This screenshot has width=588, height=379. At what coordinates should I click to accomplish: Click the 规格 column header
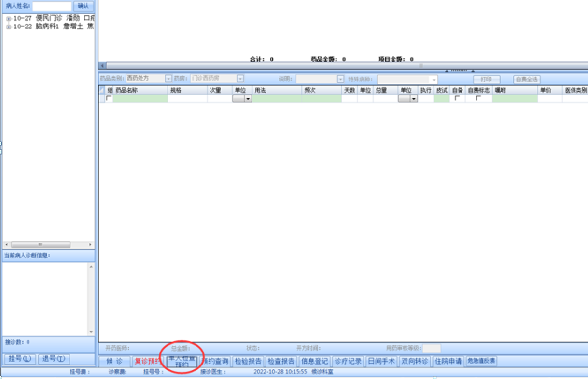(x=188, y=90)
